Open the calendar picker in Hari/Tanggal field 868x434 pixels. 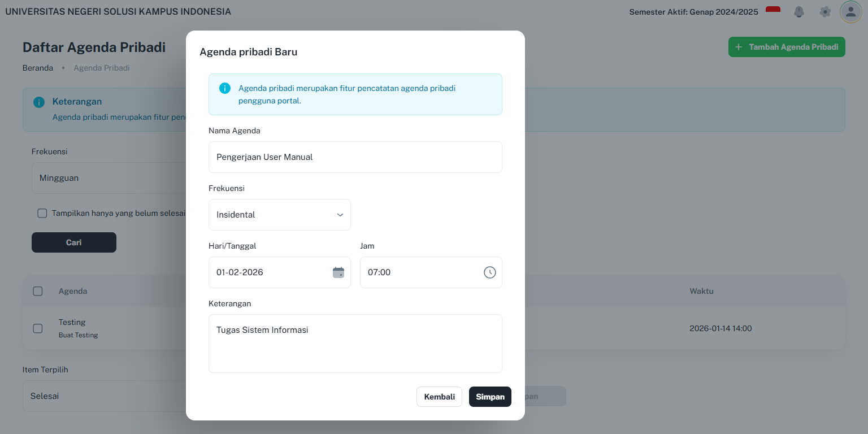[x=338, y=272]
